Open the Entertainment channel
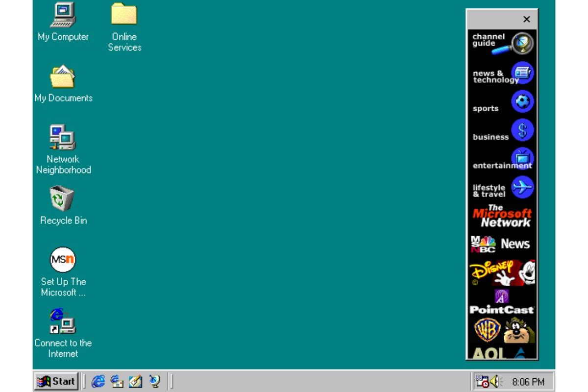Viewport: 588px width, 392px height. [x=501, y=160]
